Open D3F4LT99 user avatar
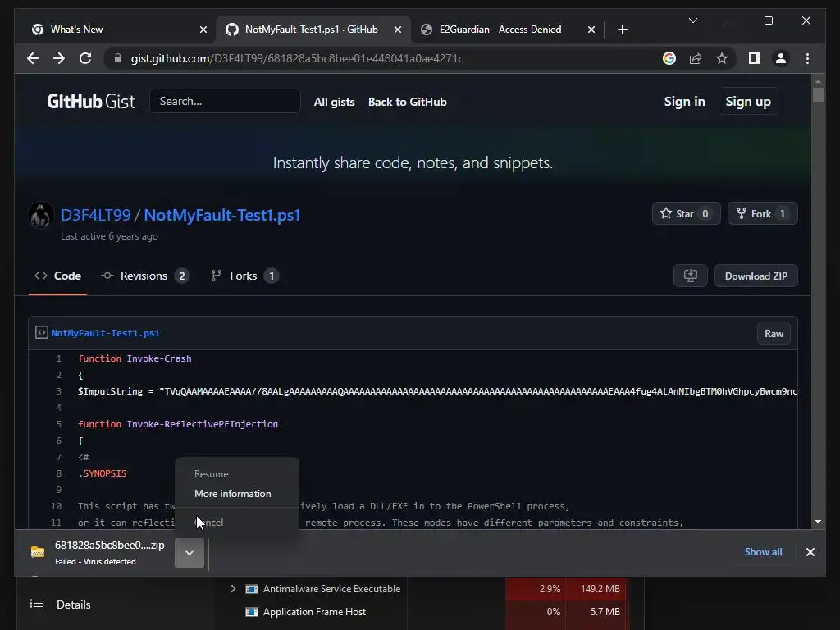 [41, 215]
